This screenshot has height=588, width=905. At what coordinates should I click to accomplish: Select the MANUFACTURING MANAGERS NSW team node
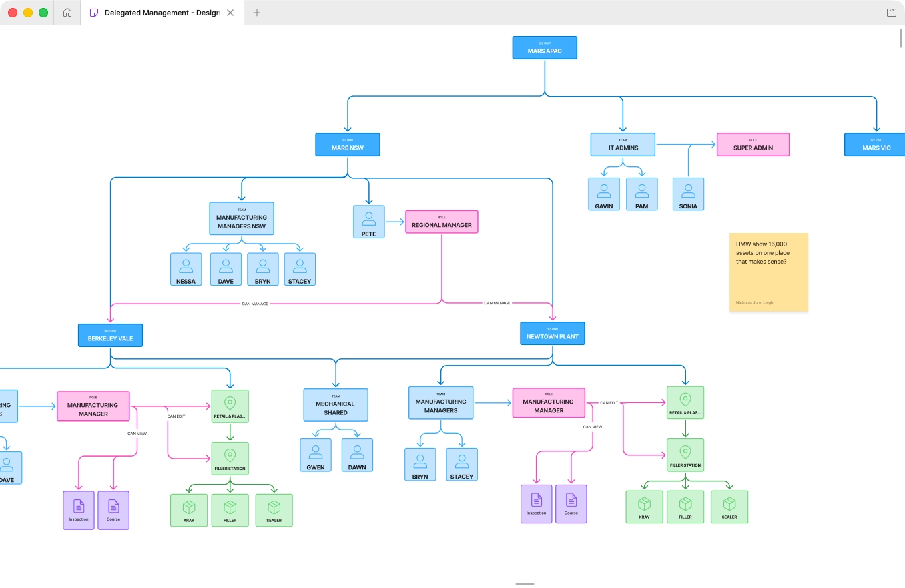[x=242, y=218]
